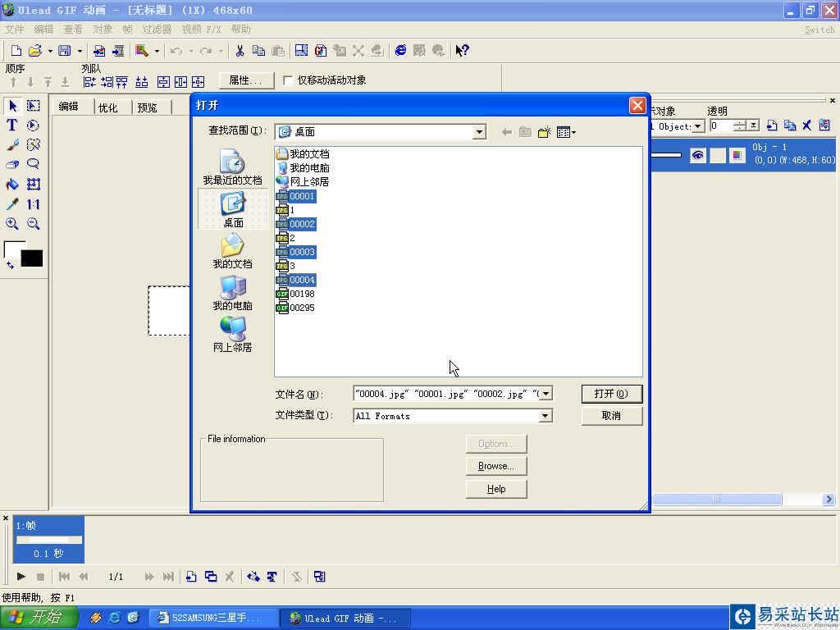
Task: Click the Windows 开始 start button
Action: (39, 617)
